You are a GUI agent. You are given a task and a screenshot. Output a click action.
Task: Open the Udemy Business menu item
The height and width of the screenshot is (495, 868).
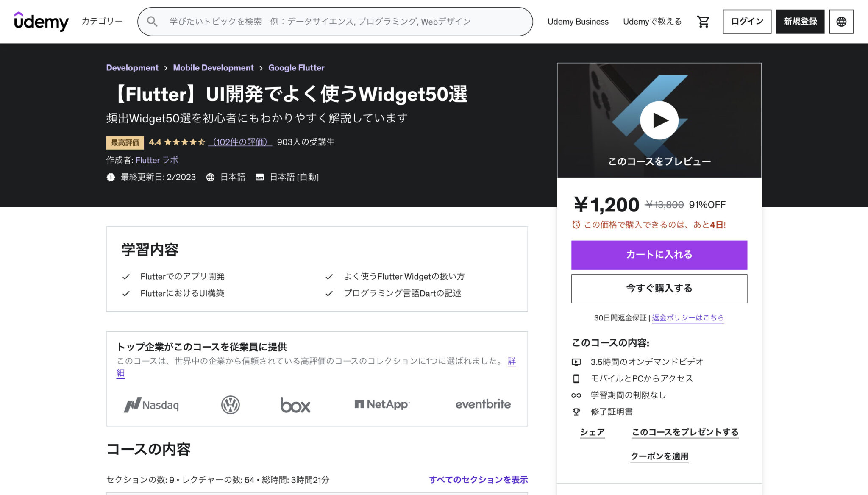[x=578, y=21]
